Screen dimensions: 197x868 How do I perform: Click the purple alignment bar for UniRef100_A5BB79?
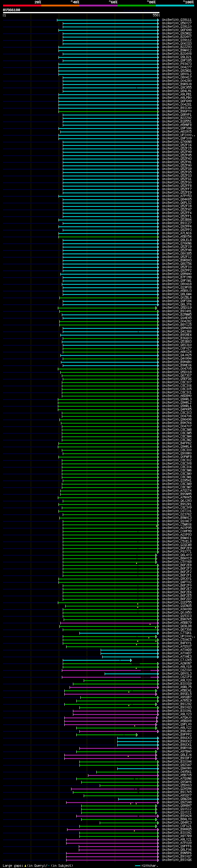pos(110,623)
